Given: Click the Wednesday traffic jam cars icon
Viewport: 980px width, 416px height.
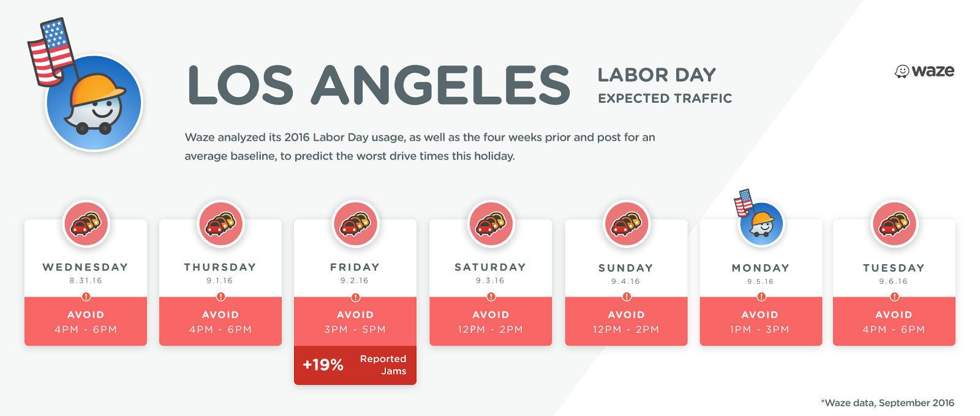Looking at the screenshot, I should 86,224.
